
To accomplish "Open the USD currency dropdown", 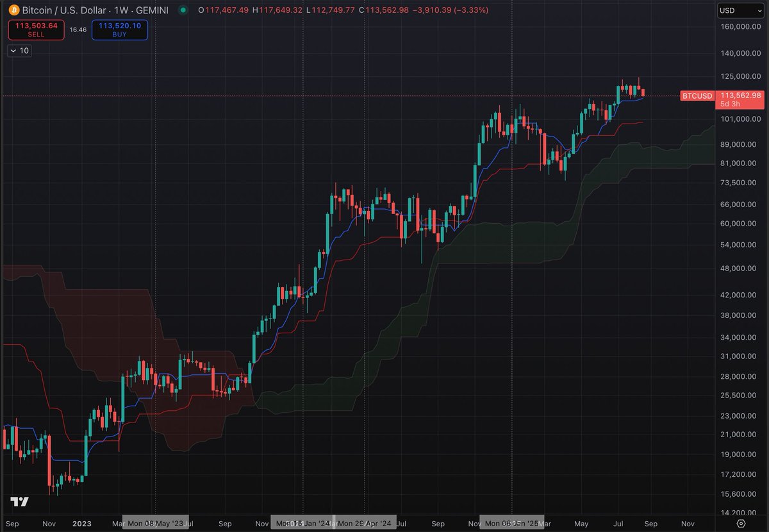I will pyautogui.click(x=740, y=10).
